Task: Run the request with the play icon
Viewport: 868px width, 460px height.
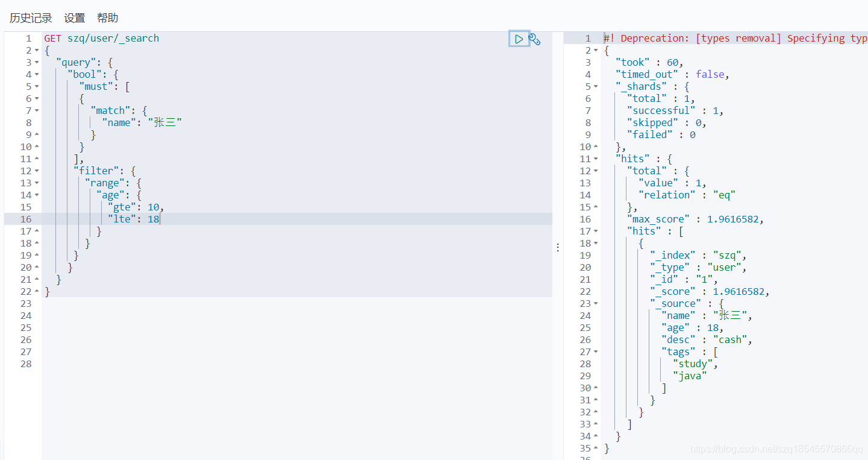Action: (x=519, y=39)
